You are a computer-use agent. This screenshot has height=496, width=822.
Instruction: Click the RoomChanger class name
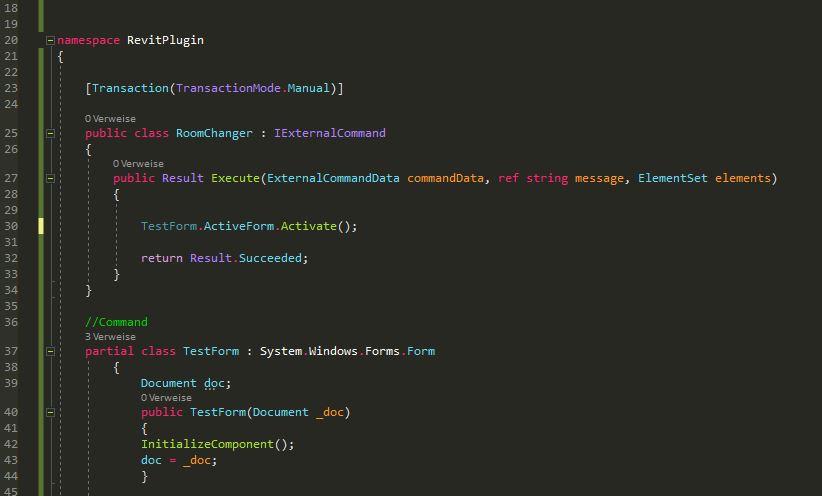pos(214,133)
